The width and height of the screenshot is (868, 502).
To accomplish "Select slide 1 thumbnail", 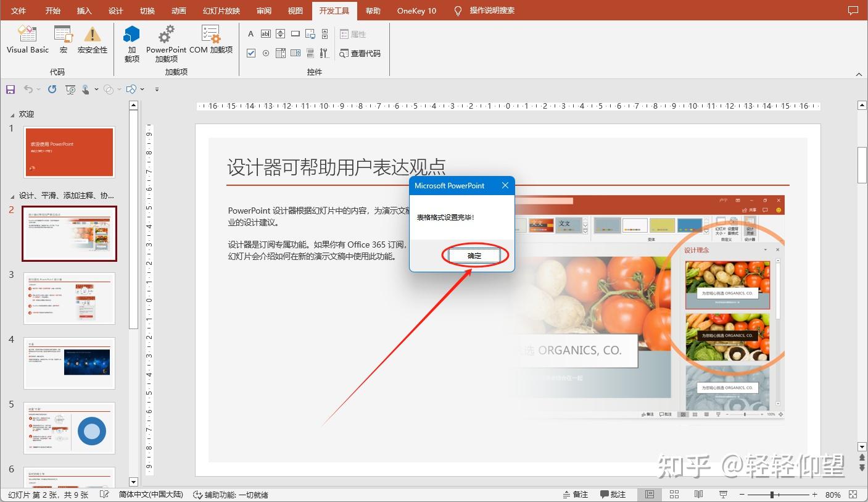I will pyautogui.click(x=69, y=152).
